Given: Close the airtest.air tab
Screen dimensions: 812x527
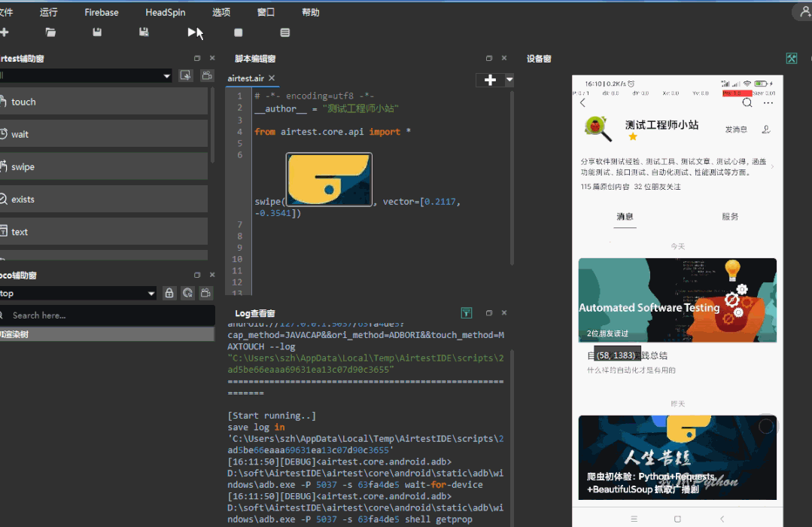Looking at the screenshot, I should point(272,78).
